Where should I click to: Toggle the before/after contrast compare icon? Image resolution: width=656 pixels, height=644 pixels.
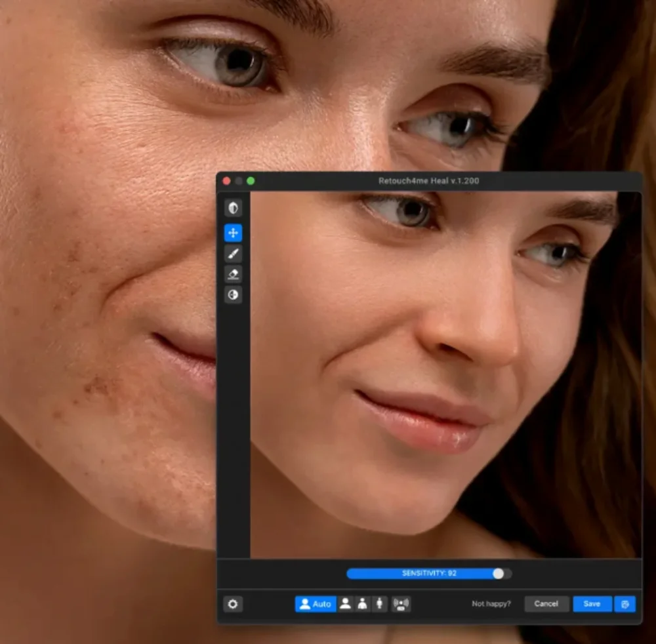(x=233, y=208)
